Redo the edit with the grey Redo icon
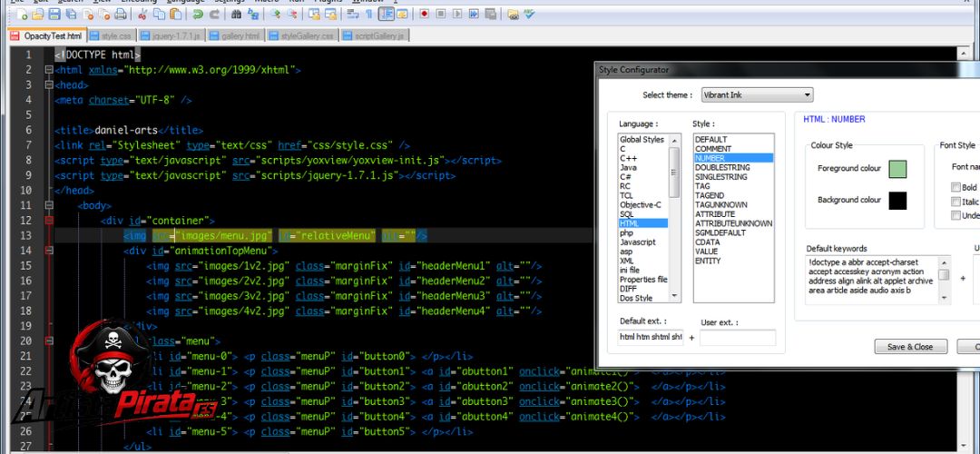 214,14
